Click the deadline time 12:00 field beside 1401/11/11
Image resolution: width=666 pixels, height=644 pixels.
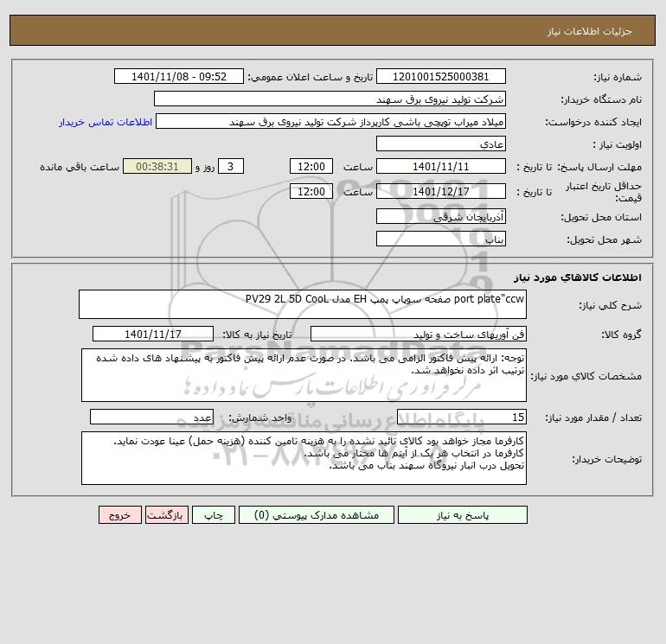(311, 167)
